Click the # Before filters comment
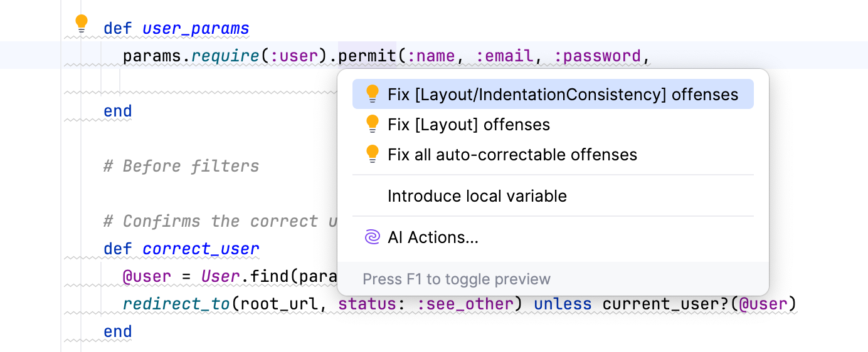868x352 pixels. click(181, 166)
